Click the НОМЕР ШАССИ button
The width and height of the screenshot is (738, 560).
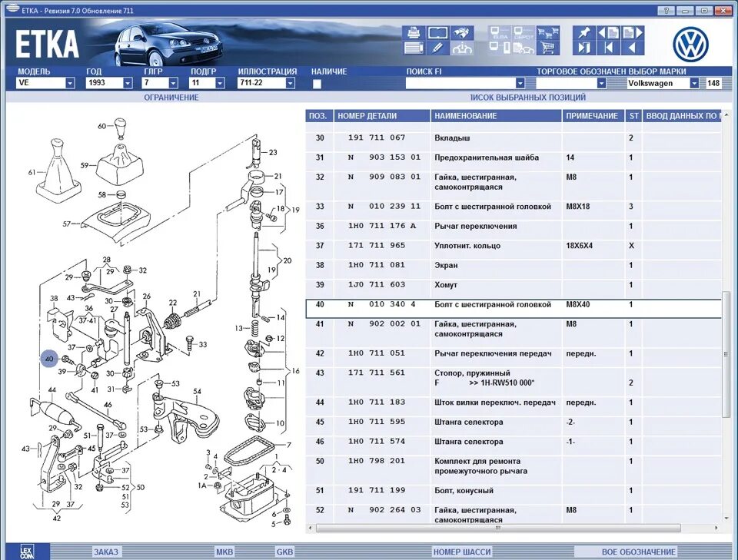click(462, 552)
